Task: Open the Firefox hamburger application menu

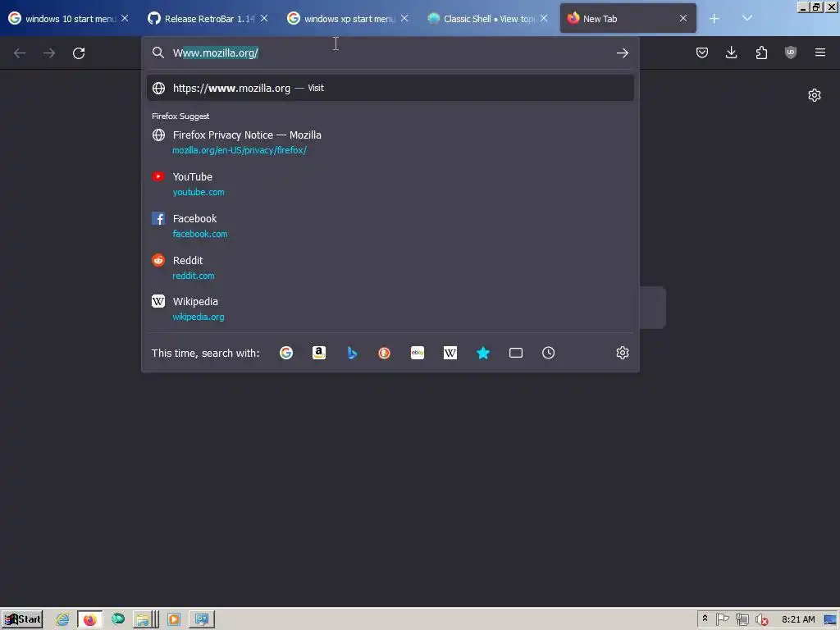Action: coord(820,52)
